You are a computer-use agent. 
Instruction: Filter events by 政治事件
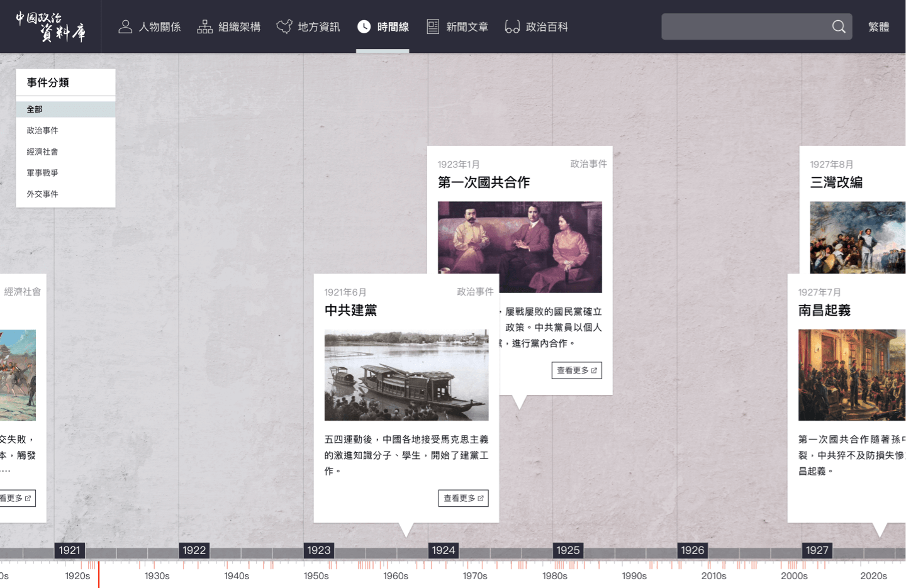(x=43, y=130)
